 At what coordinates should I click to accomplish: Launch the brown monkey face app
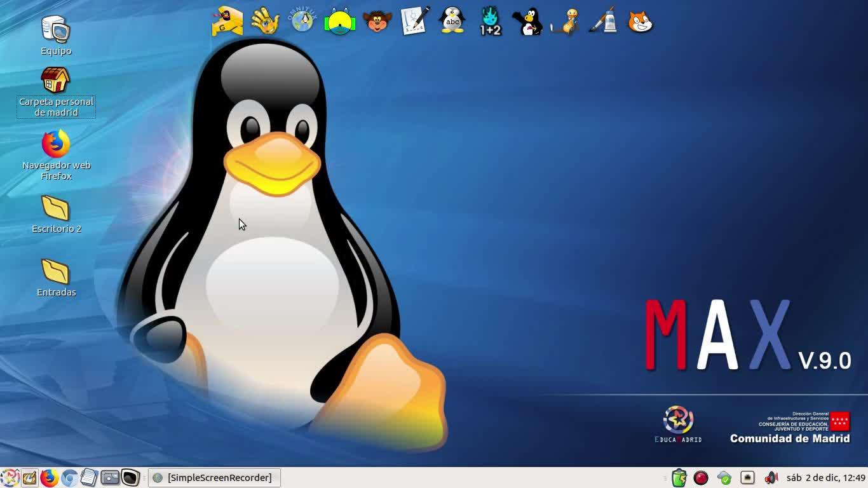(x=377, y=21)
